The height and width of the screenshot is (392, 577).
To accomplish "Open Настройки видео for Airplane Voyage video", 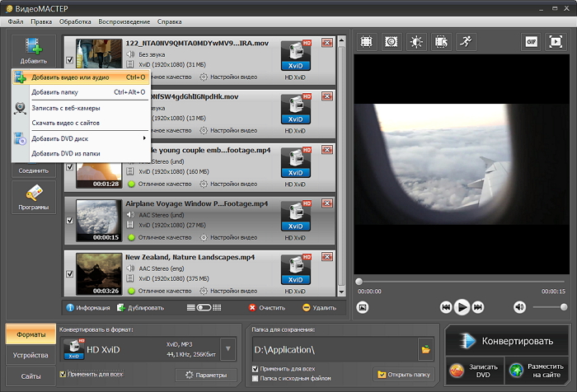I will pyautogui.click(x=228, y=237).
